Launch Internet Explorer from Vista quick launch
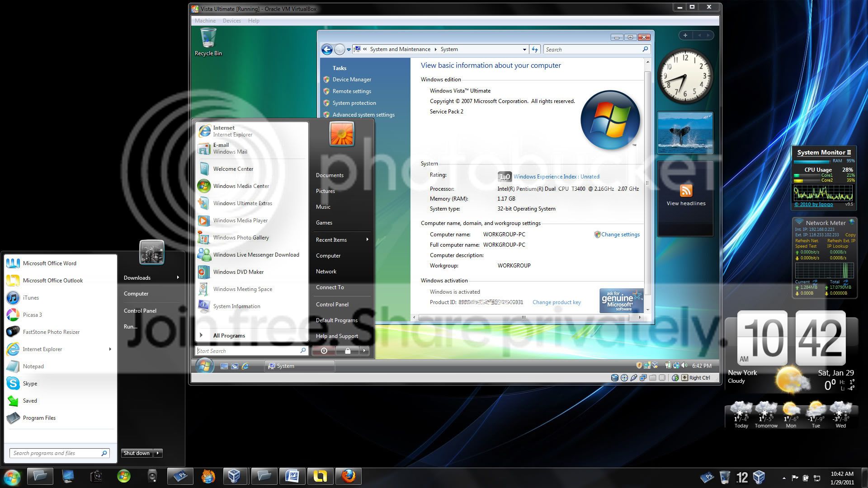 coord(245,366)
